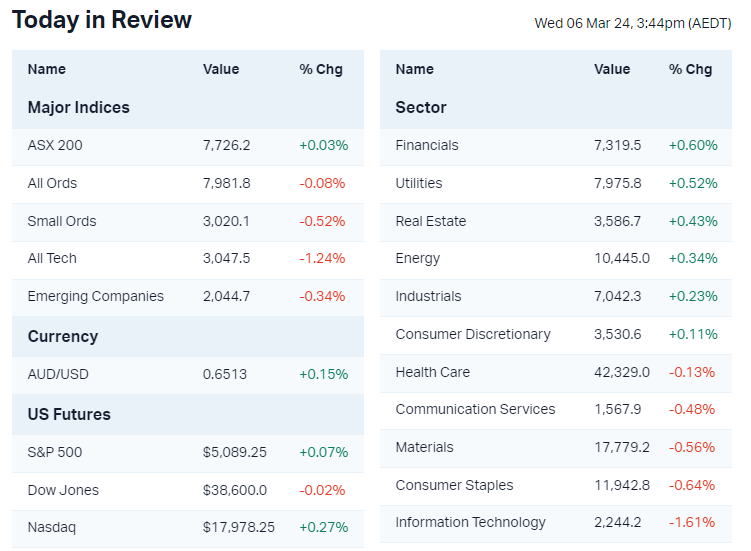Select the Information Technology sector
The height and width of the screenshot is (551, 751).
(470, 522)
